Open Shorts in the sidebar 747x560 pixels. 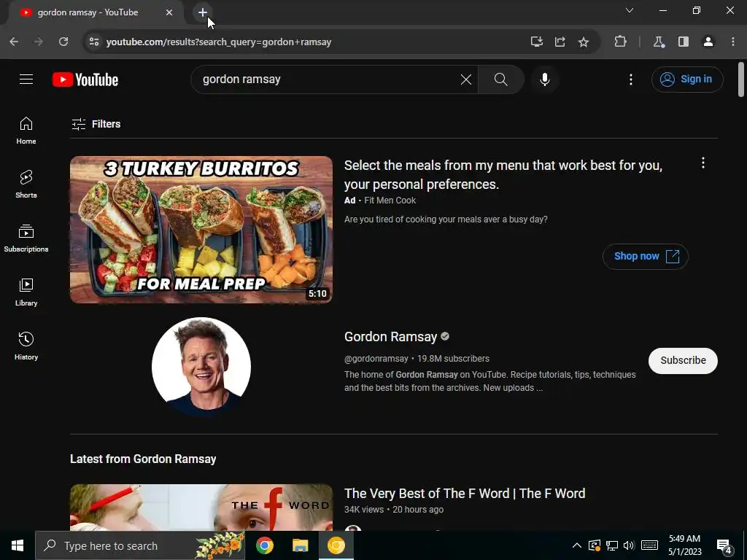(26, 184)
